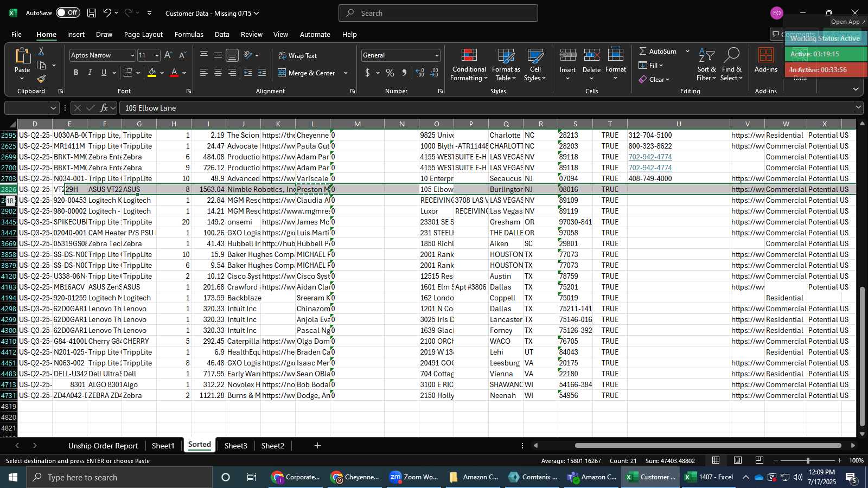This screenshot has height=488, width=868.
Task: Open the number format General dropdown
Action: pyautogui.click(x=437, y=55)
